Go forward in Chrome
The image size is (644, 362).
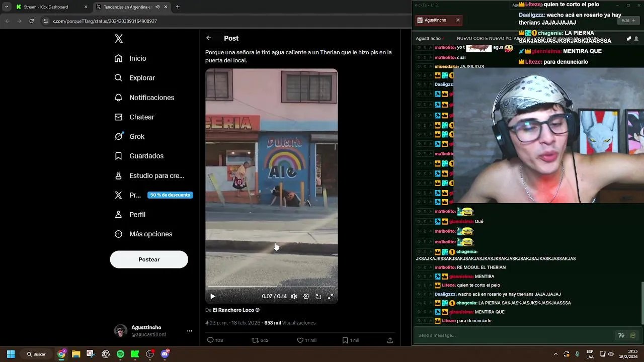click(x=19, y=21)
